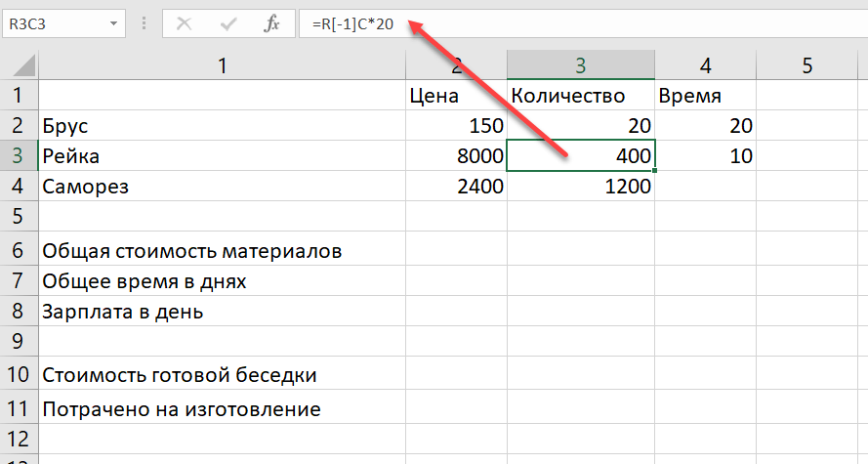This screenshot has height=464, width=868.
Task: Open Insert Function via fx icon
Action: (x=272, y=22)
